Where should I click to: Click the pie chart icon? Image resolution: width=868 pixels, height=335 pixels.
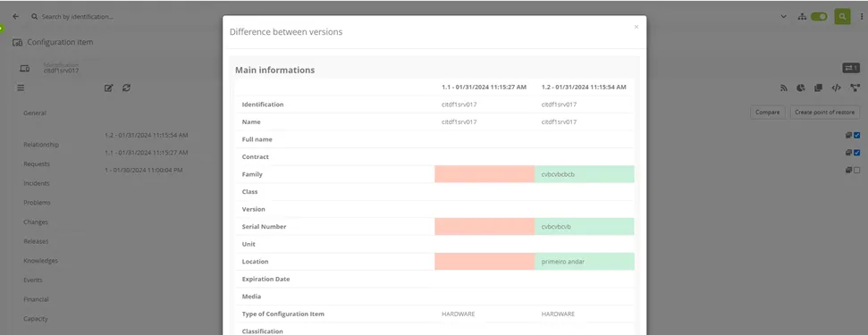(800, 88)
